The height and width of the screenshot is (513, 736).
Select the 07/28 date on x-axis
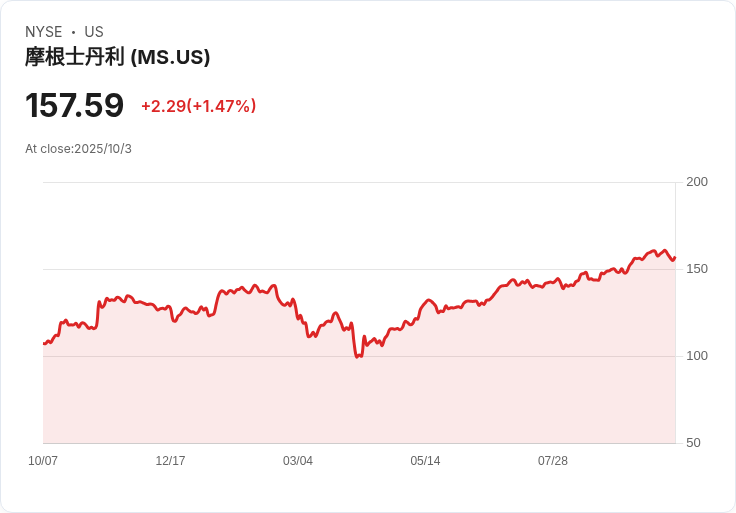(x=553, y=461)
